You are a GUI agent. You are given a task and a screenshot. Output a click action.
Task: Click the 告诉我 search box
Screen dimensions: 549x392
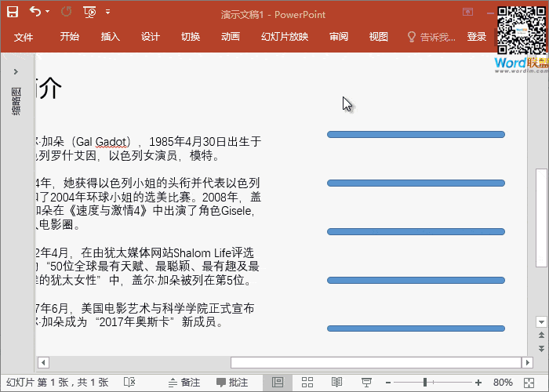pyautogui.click(x=431, y=37)
